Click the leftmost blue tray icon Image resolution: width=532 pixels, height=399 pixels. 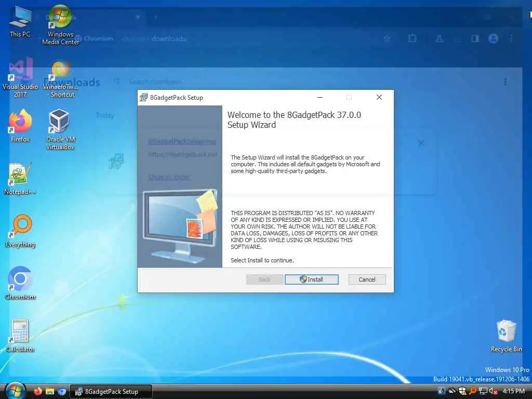coord(442,391)
